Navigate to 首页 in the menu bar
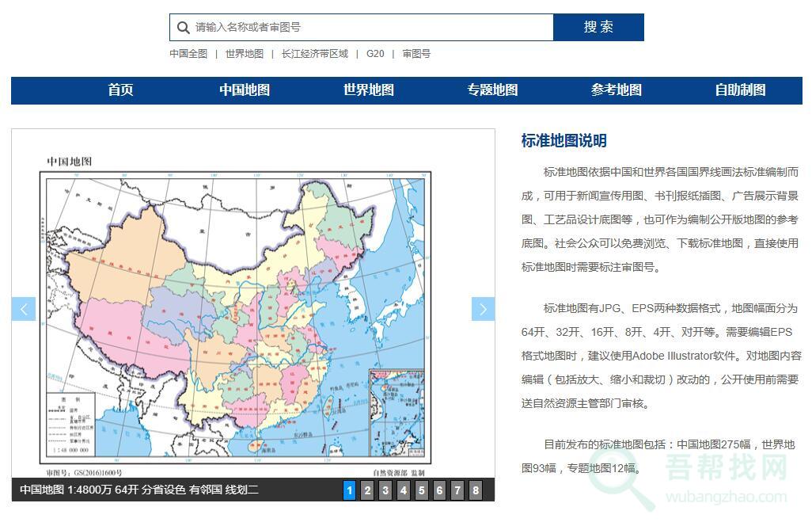The image size is (812, 526). coord(120,90)
